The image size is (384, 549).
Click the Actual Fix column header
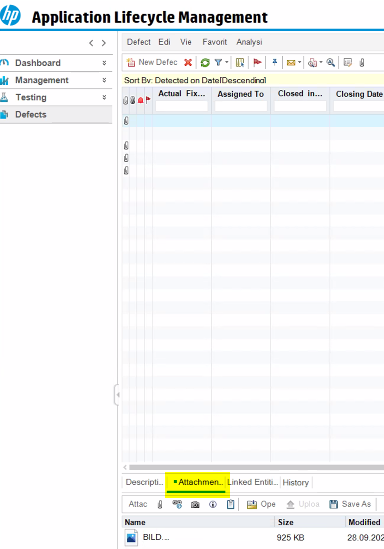[182, 93]
